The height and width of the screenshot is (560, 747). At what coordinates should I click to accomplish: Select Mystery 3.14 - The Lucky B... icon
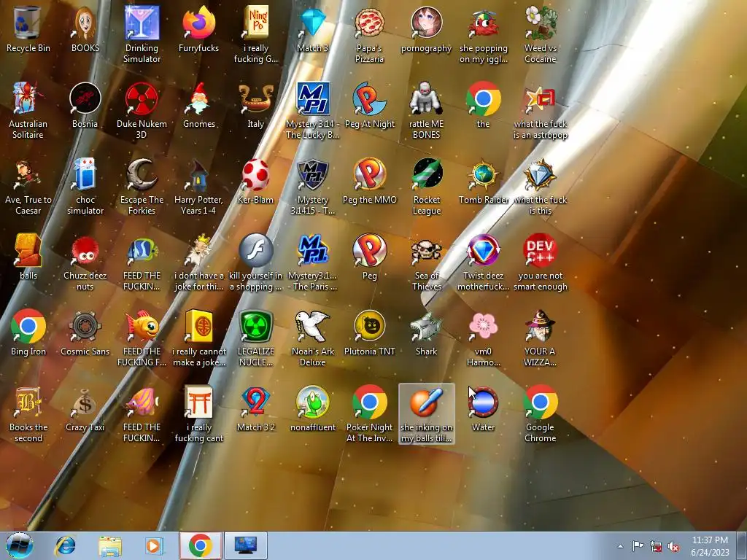pos(312,98)
